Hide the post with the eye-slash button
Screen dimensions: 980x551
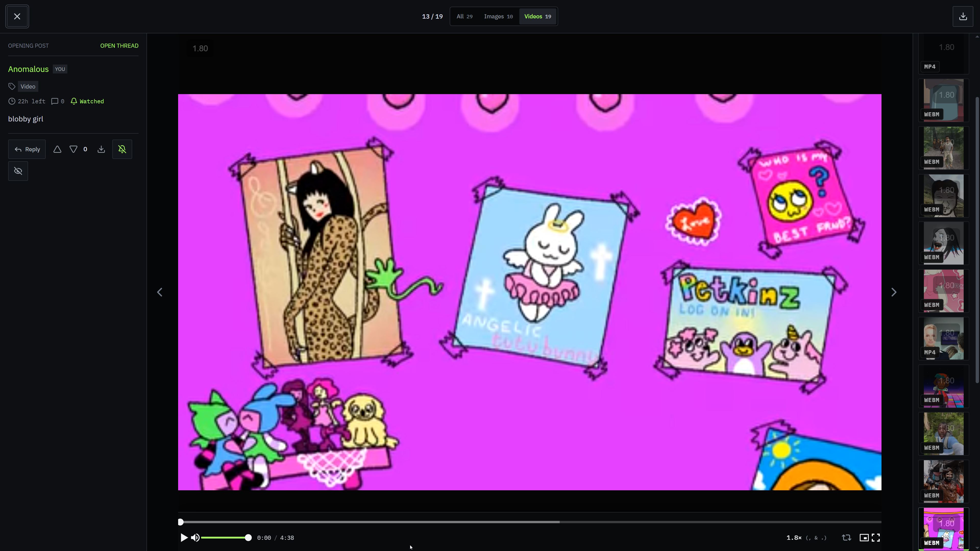(18, 171)
